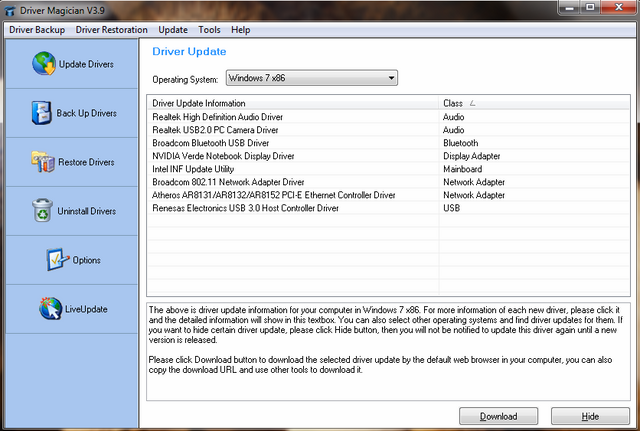The width and height of the screenshot is (640, 431).
Task: Select Renesas Electronics USB 3.0 Host Controller row
Action: [x=388, y=208]
